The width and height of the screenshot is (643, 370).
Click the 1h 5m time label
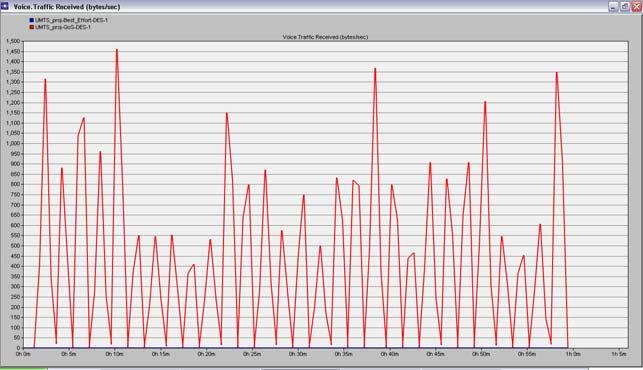pyautogui.click(x=619, y=354)
